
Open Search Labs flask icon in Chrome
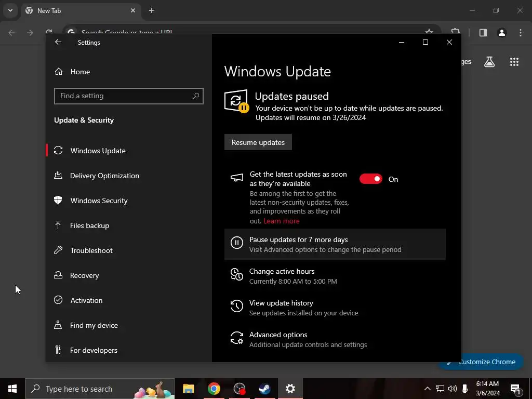coord(489,62)
